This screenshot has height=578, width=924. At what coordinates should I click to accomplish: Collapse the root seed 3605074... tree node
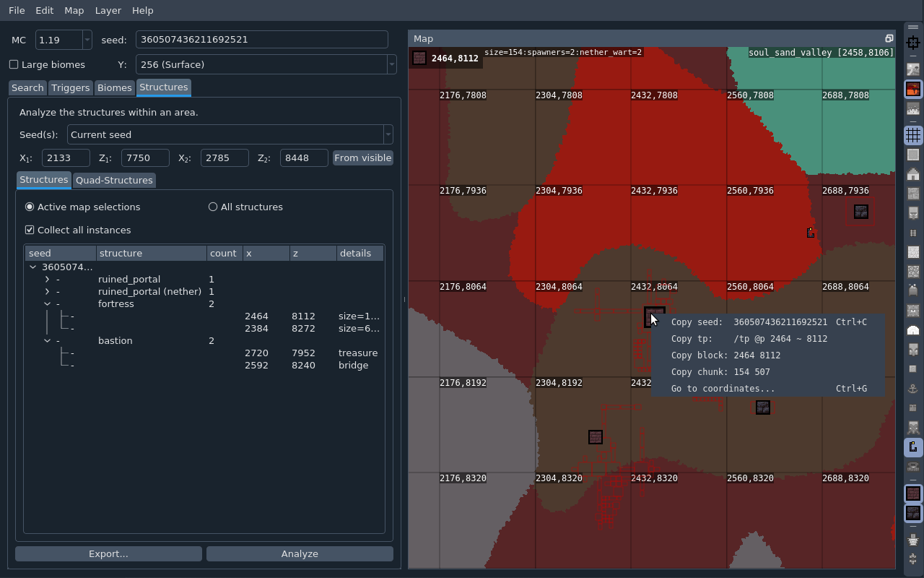(x=33, y=267)
